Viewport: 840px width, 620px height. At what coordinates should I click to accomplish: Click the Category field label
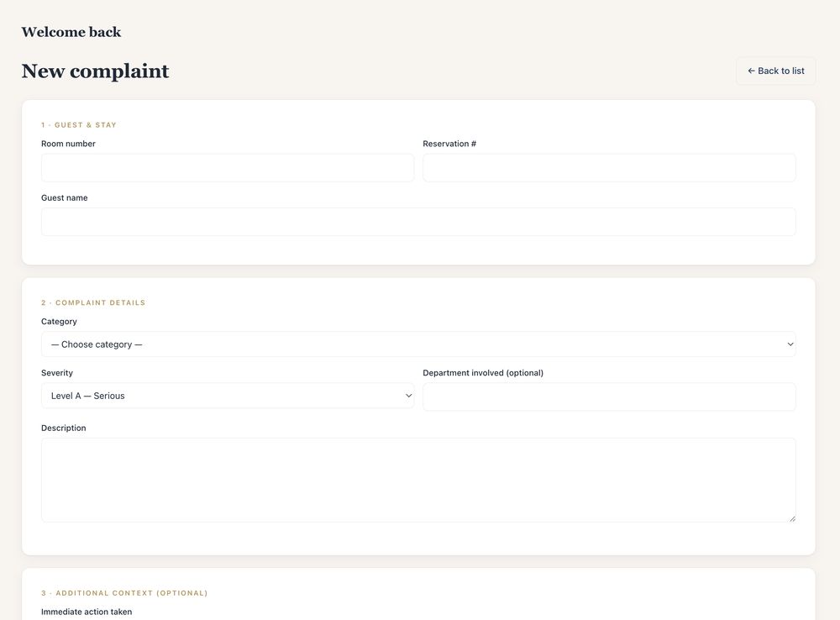click(59, 322)
